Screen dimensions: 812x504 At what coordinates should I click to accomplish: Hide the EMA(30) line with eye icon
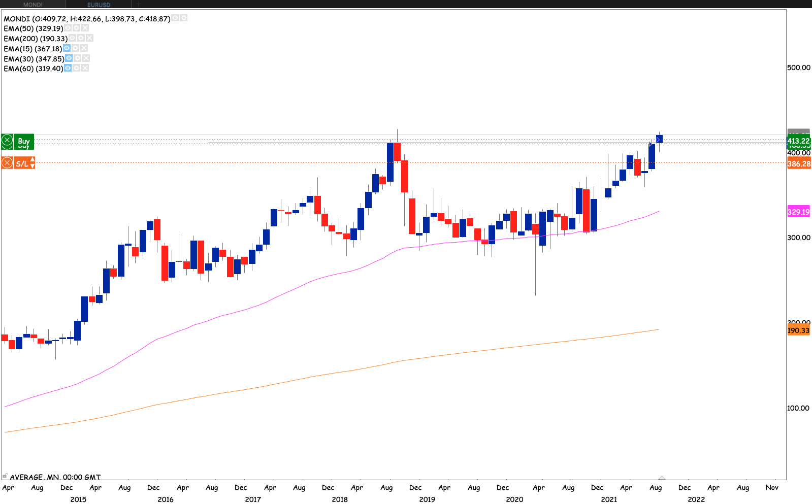[69, 58]
